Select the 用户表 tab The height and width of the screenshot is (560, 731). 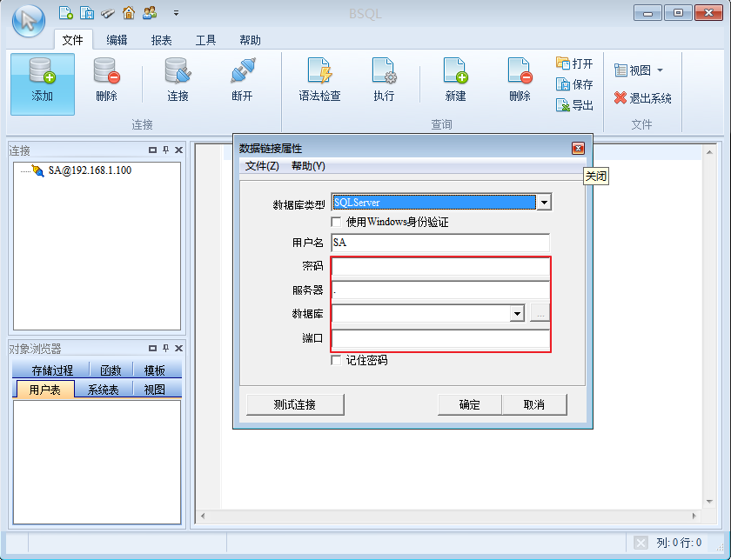pos(45,390)
